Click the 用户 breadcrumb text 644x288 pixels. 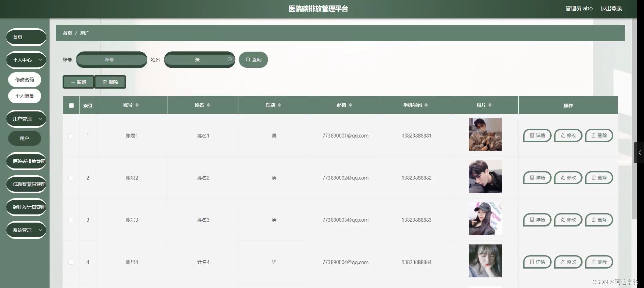[85, 33]
